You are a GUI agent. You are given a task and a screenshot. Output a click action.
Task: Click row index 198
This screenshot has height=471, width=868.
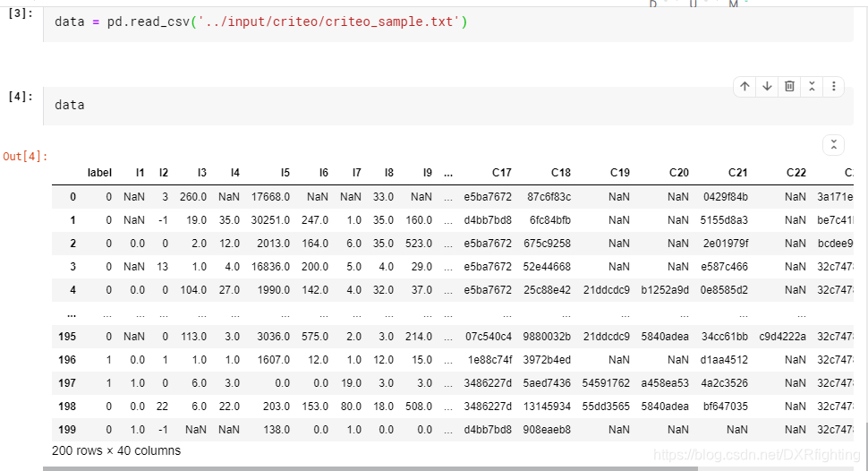[67, 407]
